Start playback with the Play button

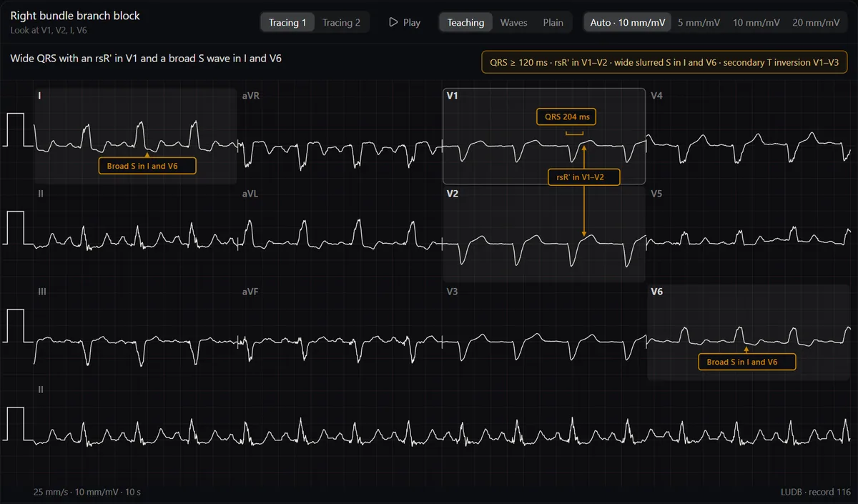click(404, 22)
